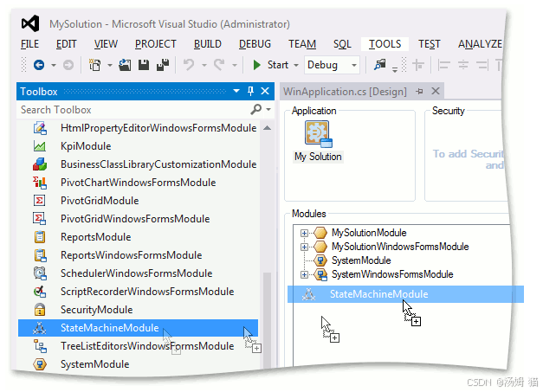The width and height of the screenshot is (543, 392).
Task: Open the BUILD menu
Action: pyautogui.click(x=208, y=44)
